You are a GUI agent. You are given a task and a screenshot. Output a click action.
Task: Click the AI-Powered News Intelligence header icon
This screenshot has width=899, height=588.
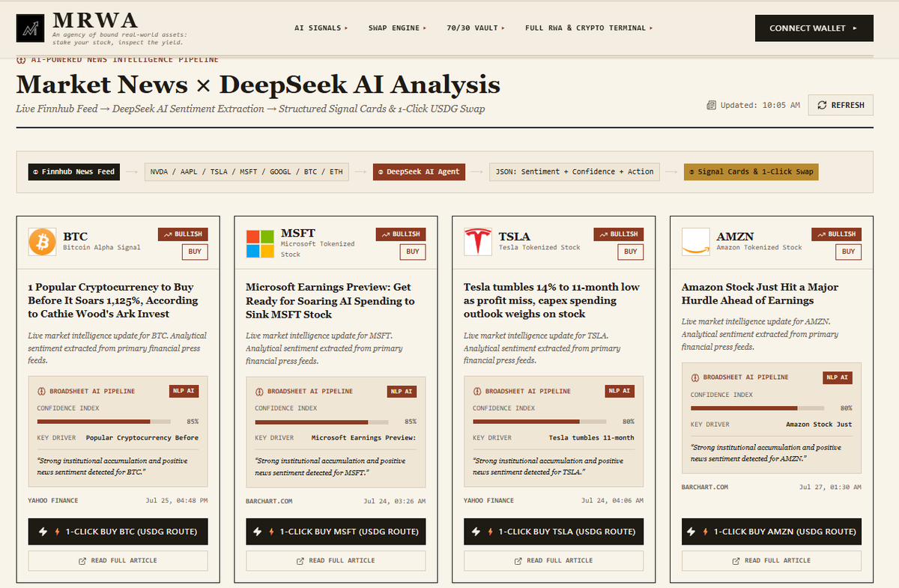point(20,59)
